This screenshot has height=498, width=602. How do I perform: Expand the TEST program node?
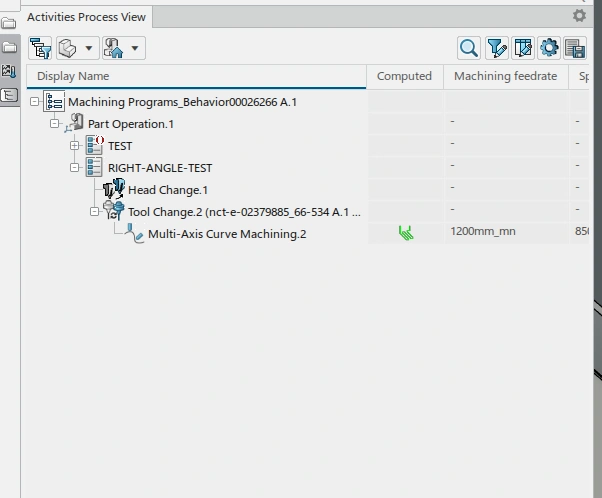click(74, 146)
